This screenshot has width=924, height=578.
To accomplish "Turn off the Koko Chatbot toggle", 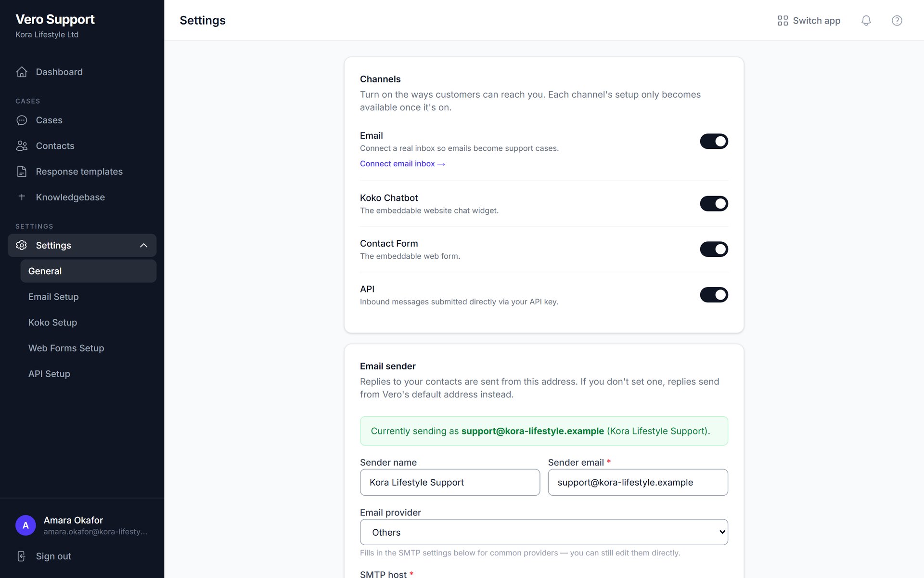I will [714, 204].
